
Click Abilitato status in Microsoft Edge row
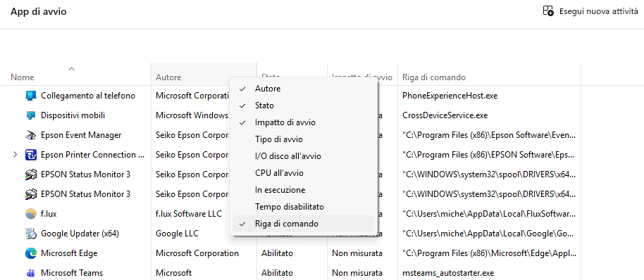click(x=277, y=253)
